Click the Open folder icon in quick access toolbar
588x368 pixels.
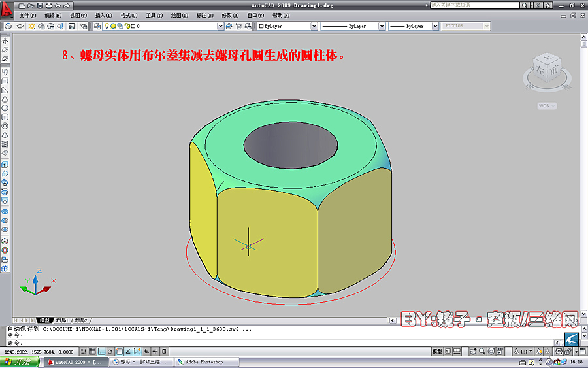pyautogui.click(x=31, y=6)
